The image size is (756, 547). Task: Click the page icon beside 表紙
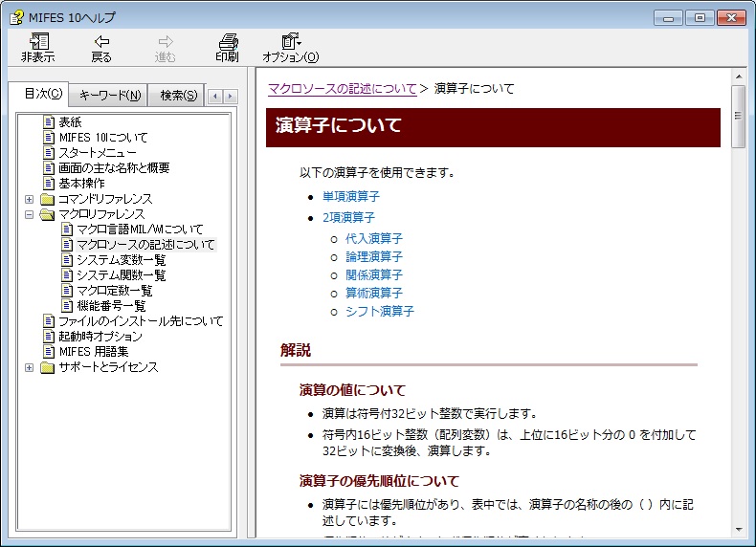[50, 122]
